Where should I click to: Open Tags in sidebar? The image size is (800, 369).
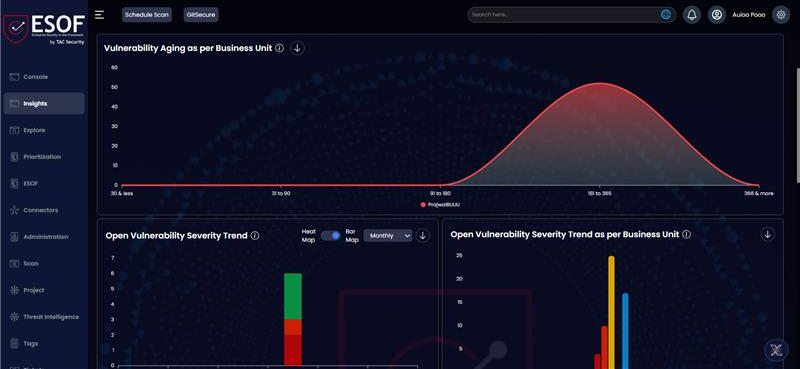pyautogui.click(x=44, y=343)
